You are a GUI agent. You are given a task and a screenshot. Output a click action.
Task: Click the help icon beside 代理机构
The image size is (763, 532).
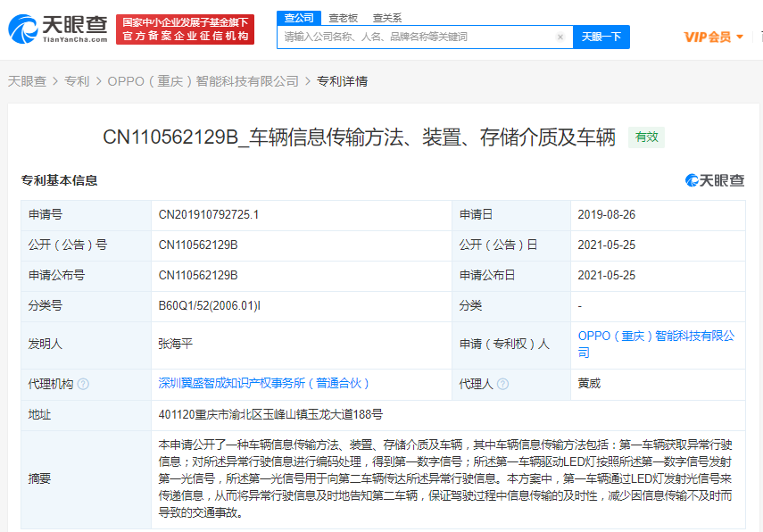[83, 384]
